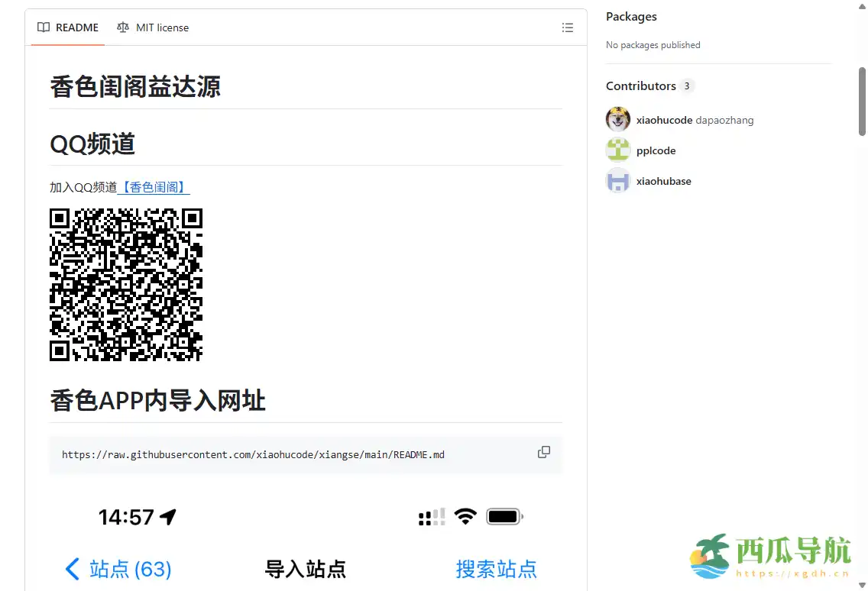
Task: Open the 【香色闺阁】 QQ channel link
Action: tap(153, 186)
